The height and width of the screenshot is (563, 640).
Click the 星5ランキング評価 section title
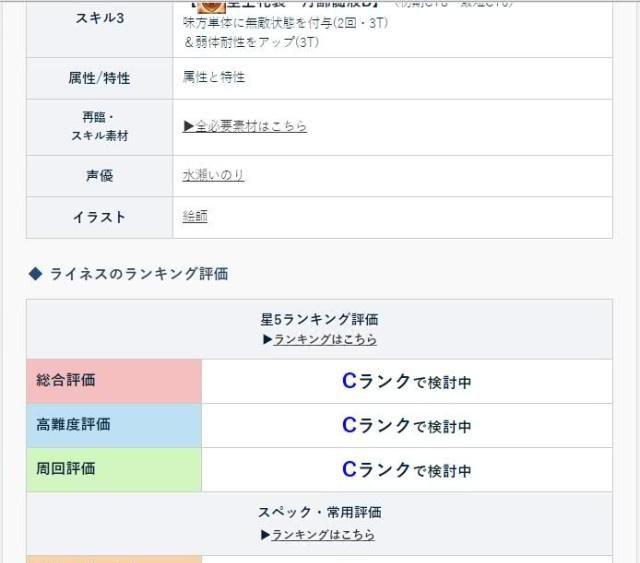pyautogui.click(x=319, y=320)
